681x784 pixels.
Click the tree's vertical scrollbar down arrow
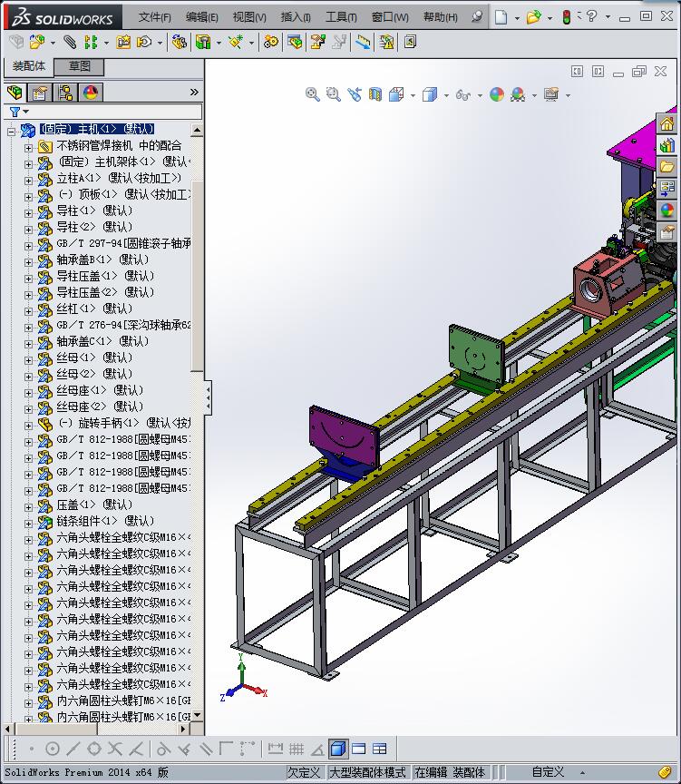point(198,715)
